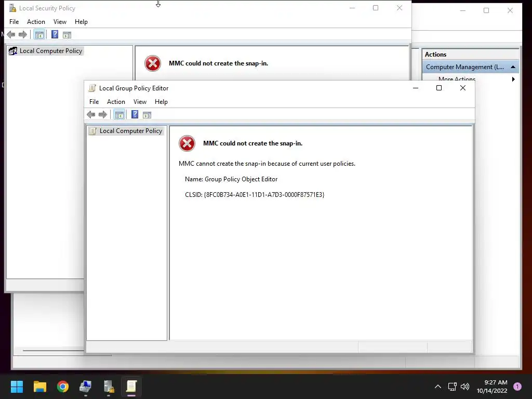Image resolution: width=532 pixels, height=399 pixels.
Task: Toggle Show/Hide Console Tree in Local Security Policy
Action: (x=39, y=35)
